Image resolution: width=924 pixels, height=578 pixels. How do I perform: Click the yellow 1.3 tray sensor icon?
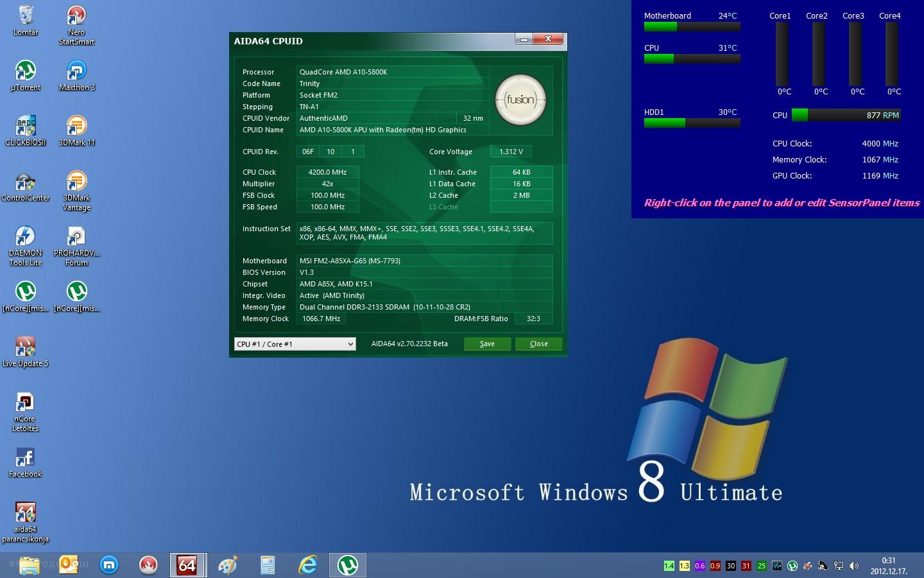tap(685, 566)
